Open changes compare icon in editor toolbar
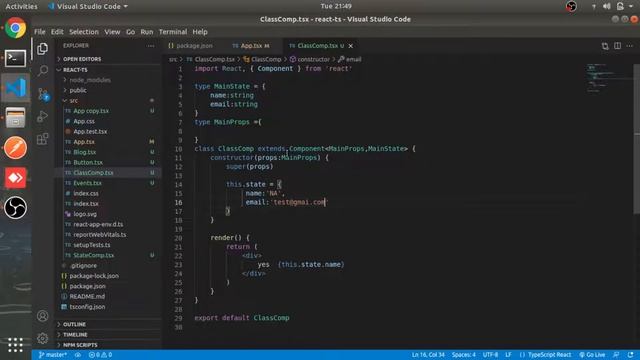This screenshot has width=640, height=360. click(605, 46)
